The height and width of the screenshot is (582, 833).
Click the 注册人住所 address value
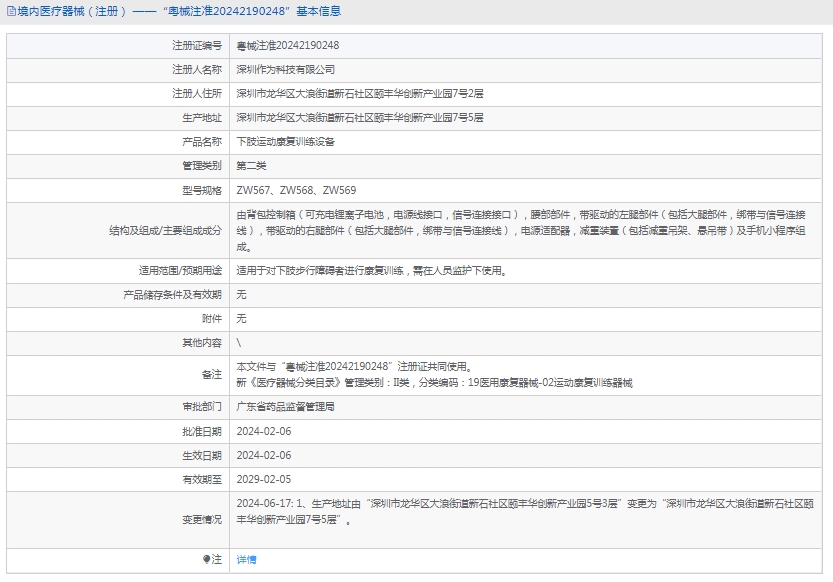(x=359, y=94)
